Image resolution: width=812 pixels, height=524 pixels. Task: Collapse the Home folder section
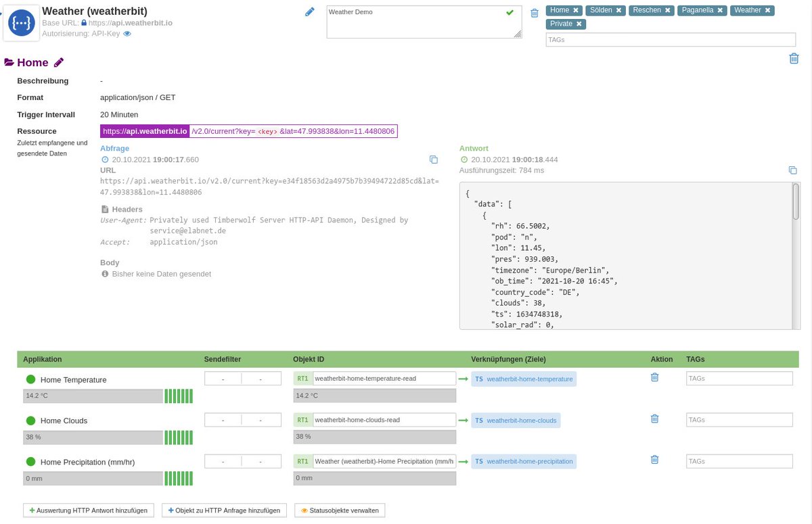click(9, 62)
